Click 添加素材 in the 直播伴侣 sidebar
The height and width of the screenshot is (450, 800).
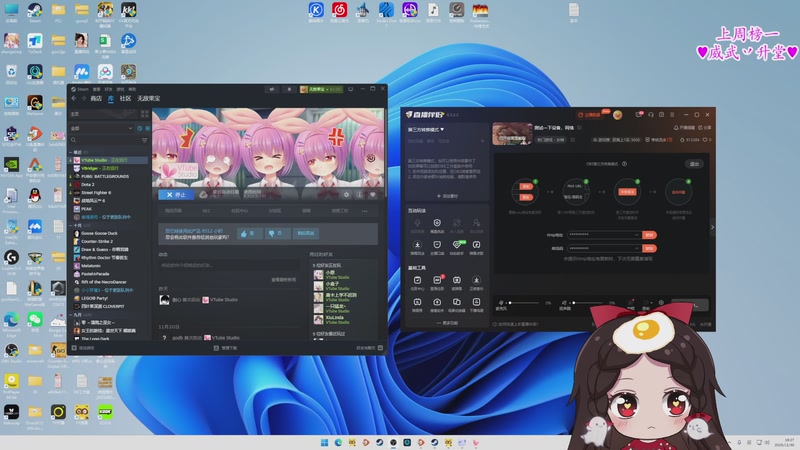click(447, 196)
